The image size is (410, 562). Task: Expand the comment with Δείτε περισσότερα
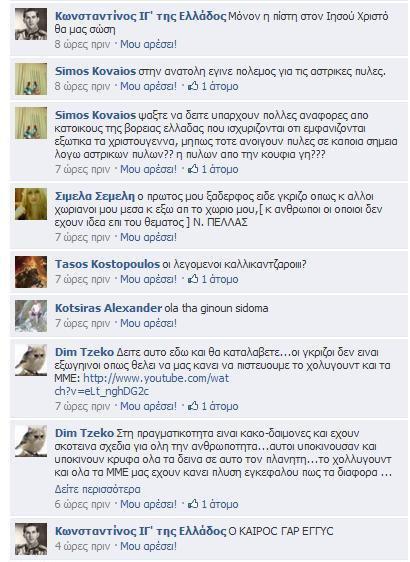tap(97, 489)
